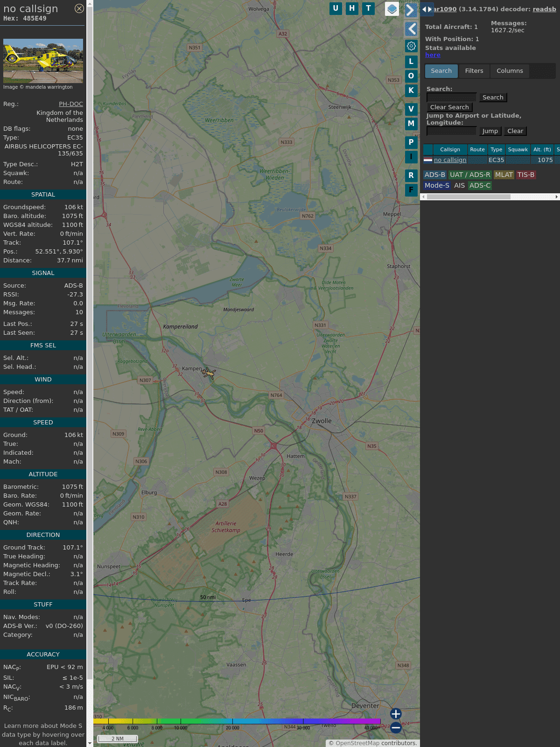The height and width of the screenshot is (747, 560).
Task: Select the aircraft icon near Kampen
Action: (x=209, y=373)
